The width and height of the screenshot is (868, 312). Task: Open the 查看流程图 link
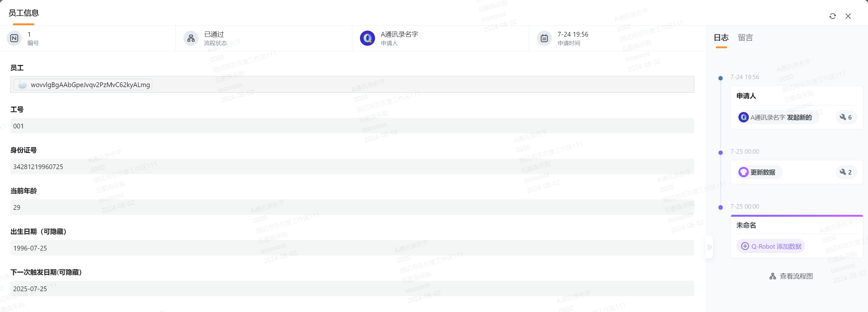pyautogui.click(x=791, y=276)
